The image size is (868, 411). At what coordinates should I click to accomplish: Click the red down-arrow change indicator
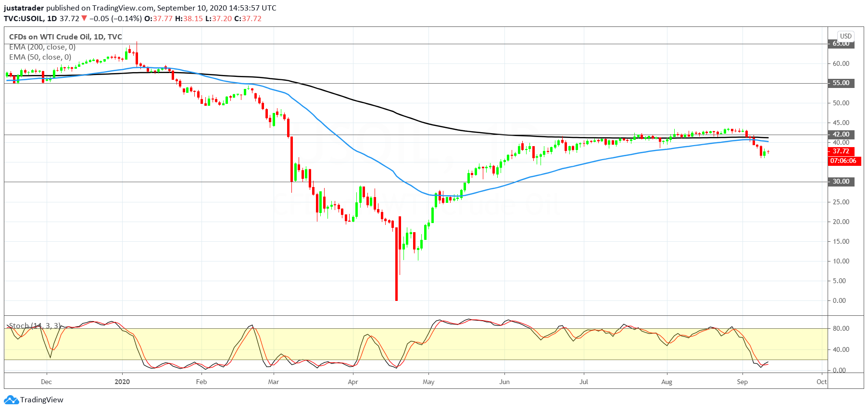[84, 19]
